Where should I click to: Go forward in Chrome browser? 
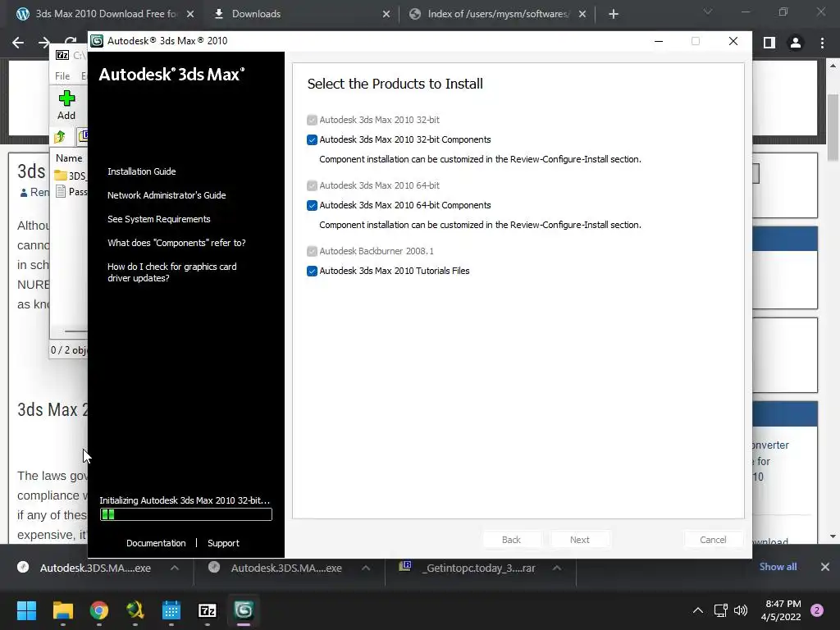coord(44,43)
